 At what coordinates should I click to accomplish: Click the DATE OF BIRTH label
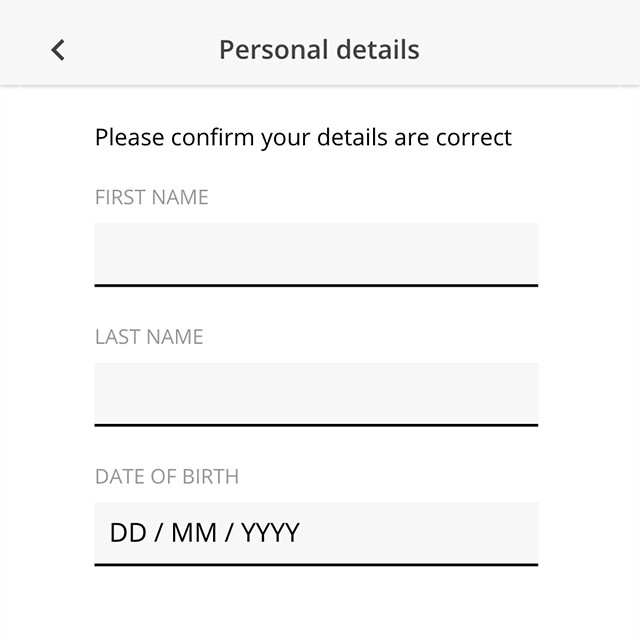[x=167, y=477]
